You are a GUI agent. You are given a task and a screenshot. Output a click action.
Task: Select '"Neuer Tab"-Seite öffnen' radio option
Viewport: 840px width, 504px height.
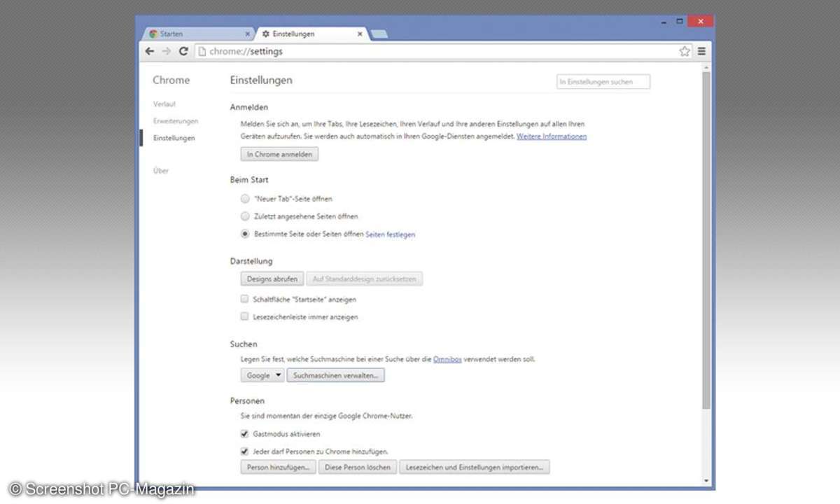(245, 199)
